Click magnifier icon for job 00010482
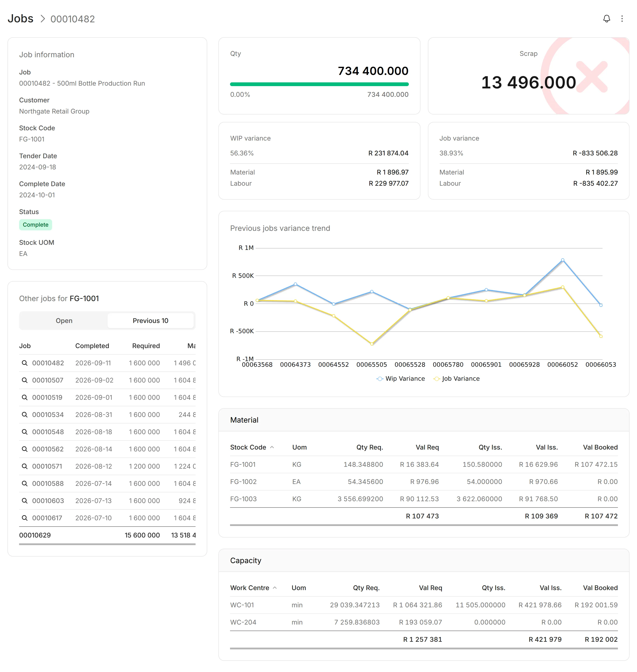The image size is (637, 672). [24, 363]
